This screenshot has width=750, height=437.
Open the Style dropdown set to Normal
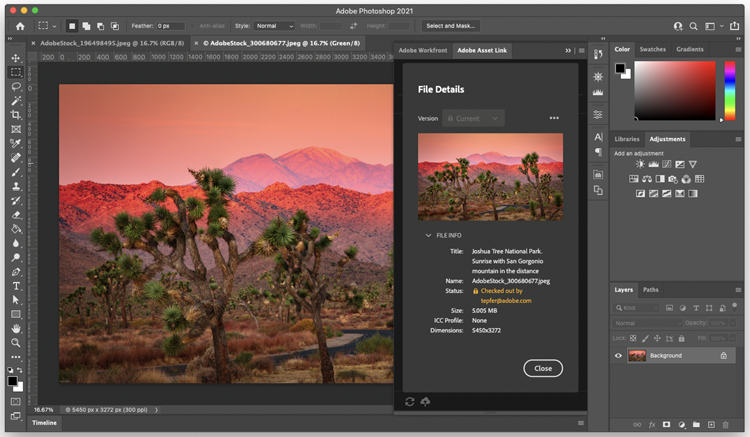(x=276, y=25)
